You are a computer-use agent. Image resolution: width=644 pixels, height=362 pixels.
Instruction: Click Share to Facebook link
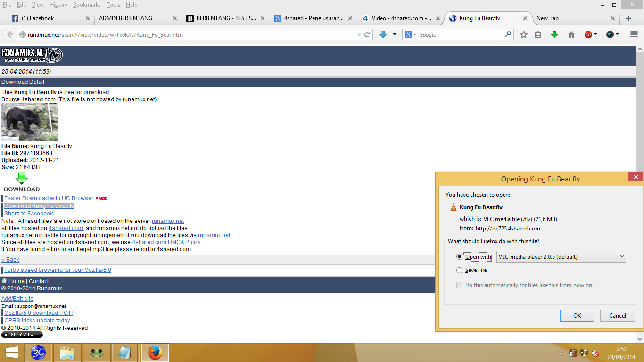pyautogui.click(x=29, y=214)
